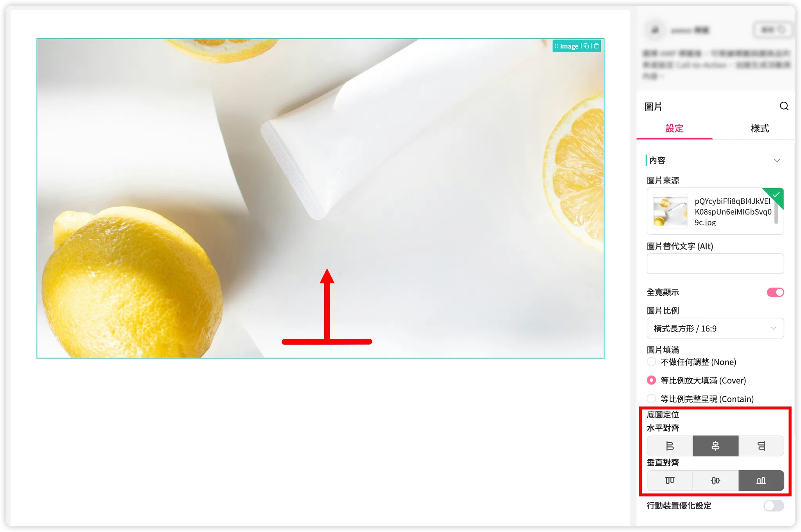Click the 圖片替代文字 (Alt) input field
The image size is (801, 532).
pyautogui.click(x=715, y=264)
